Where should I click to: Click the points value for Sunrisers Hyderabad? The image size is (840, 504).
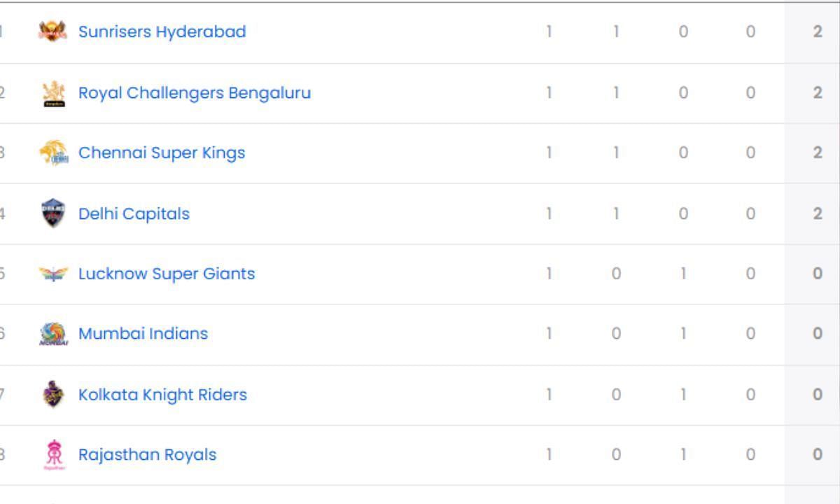point(818,32)
